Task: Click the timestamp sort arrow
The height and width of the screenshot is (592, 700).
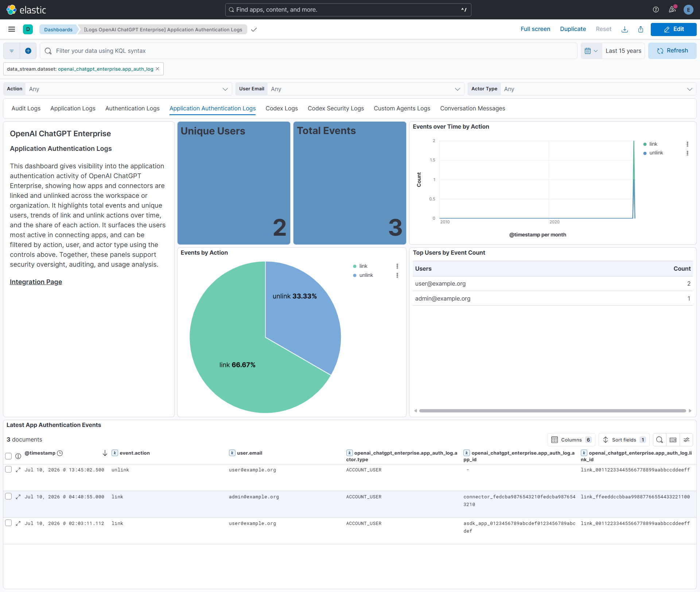Action: point(105,453)
